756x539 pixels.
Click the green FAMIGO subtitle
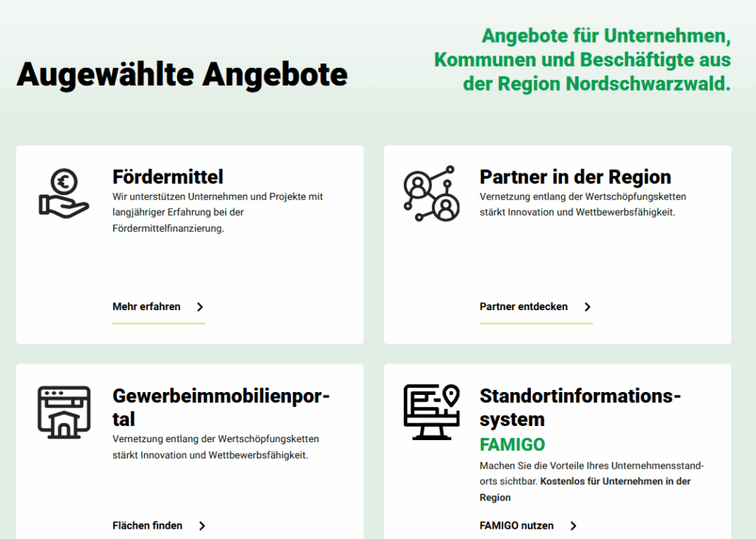pyautogui.click(x=512, y=444)
